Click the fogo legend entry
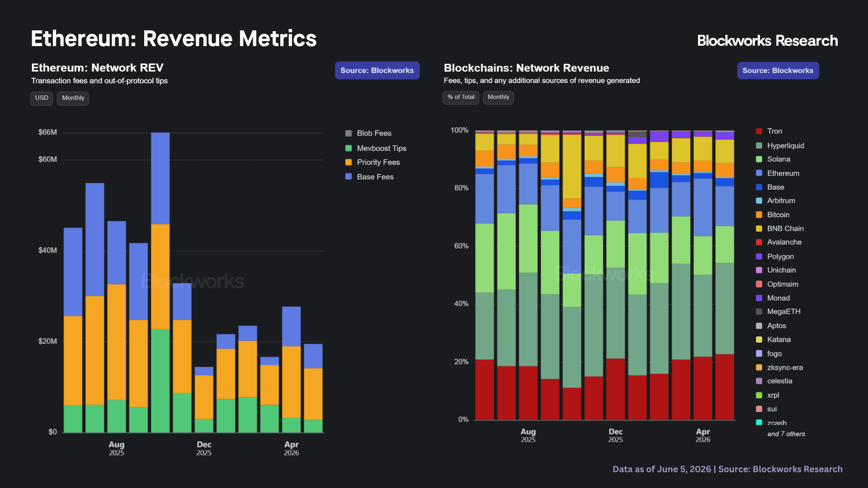Viewport: 868px width, 488px height. tap(769, 354)
